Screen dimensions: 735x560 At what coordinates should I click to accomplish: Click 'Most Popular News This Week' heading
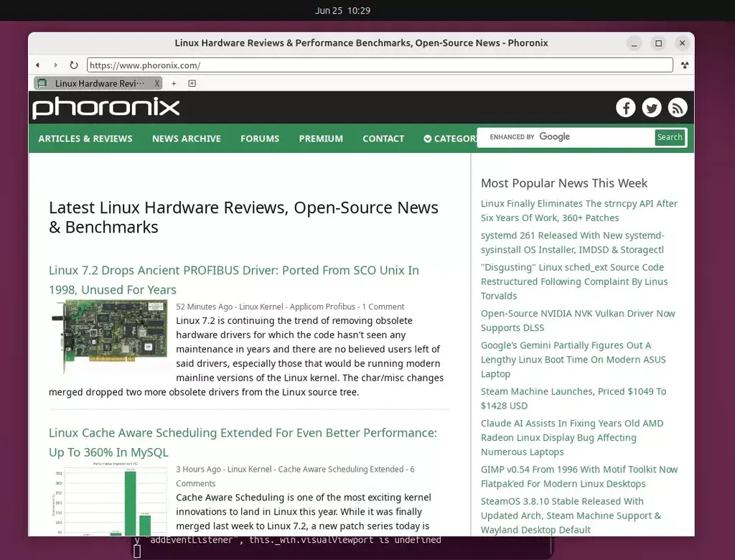(564, 183)
